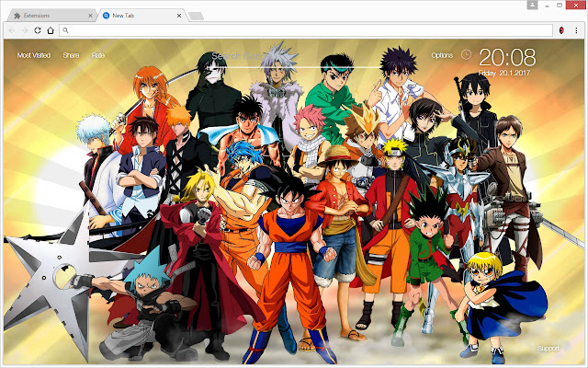Image resolution: width=588 pixels, height=368 pixels.
Task: Focus the Search Google box
Action: coord(296,57)
